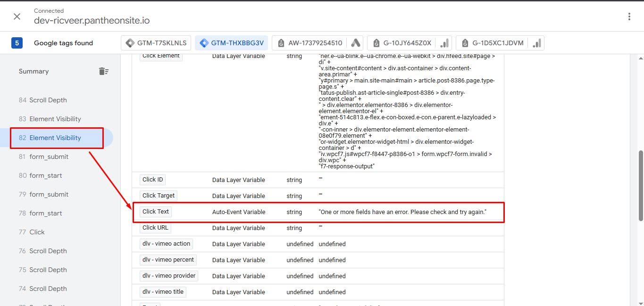Click the Click ID variable chip
Screen dimensions: 644x306
[153, 180]
